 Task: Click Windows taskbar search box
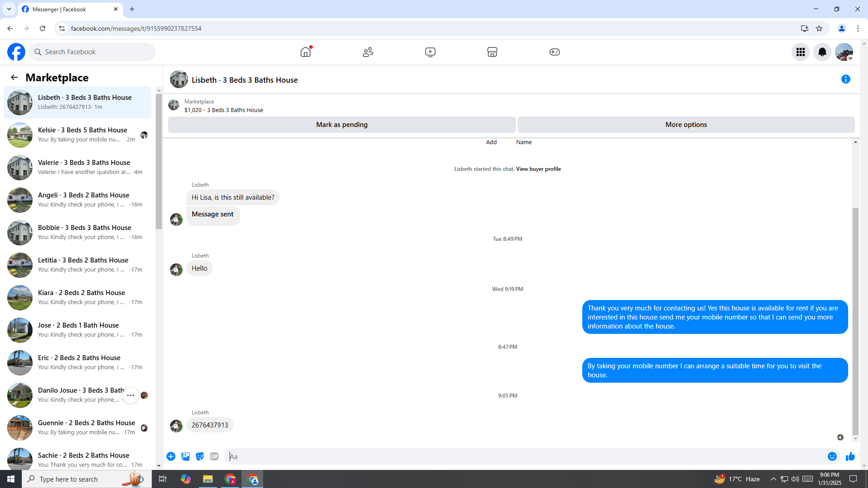86,479
